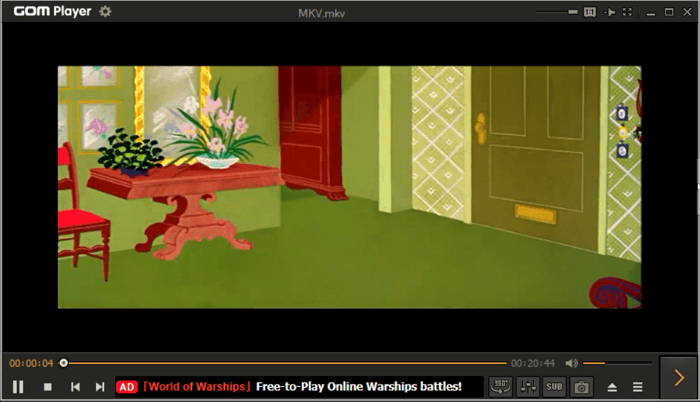Image resolution: width=700 pixels, height=402 pixels.
Task: Toggle subtitles with SUB button
Action: [554, 386]
